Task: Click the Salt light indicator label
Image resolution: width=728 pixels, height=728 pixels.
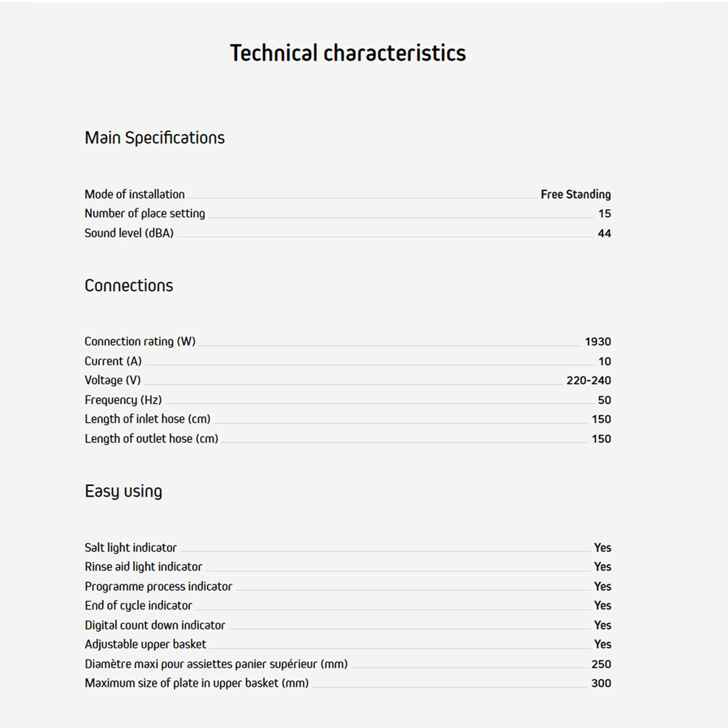Action: coord(130,548)
